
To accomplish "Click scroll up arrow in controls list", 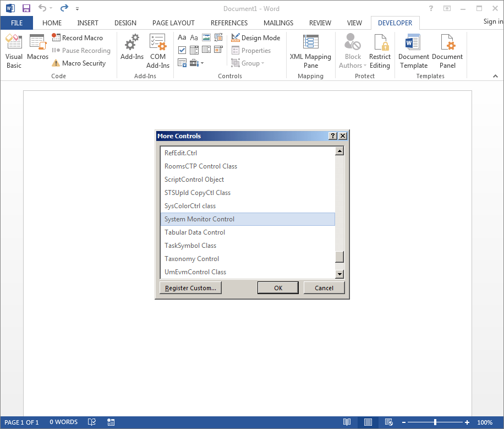I will click(x=339, y=151).
